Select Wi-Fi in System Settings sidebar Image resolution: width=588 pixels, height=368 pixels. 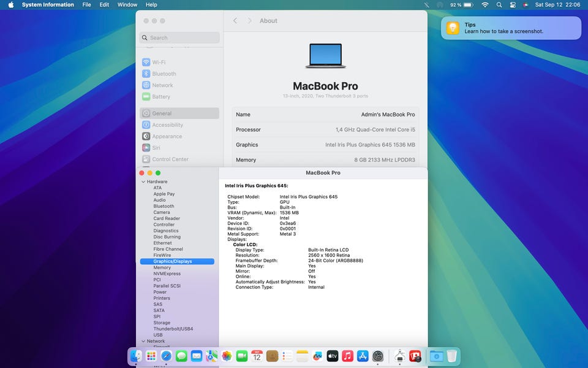(x=179, y=63)
